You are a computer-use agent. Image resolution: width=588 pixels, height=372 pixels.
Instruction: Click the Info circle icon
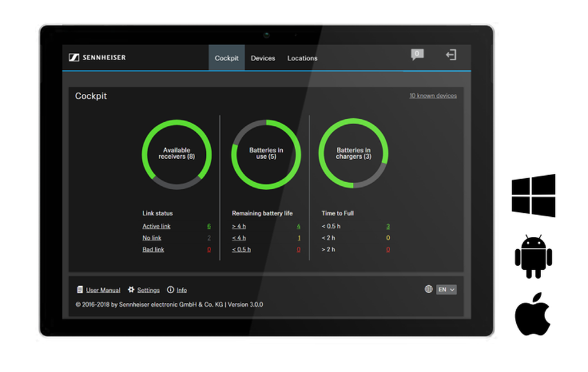click(171, 290)
